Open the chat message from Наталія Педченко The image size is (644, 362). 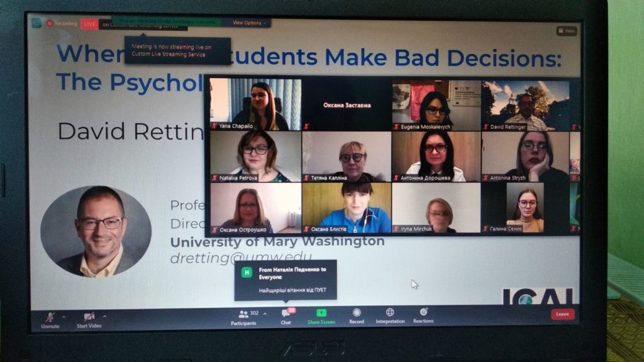(286, 280)
